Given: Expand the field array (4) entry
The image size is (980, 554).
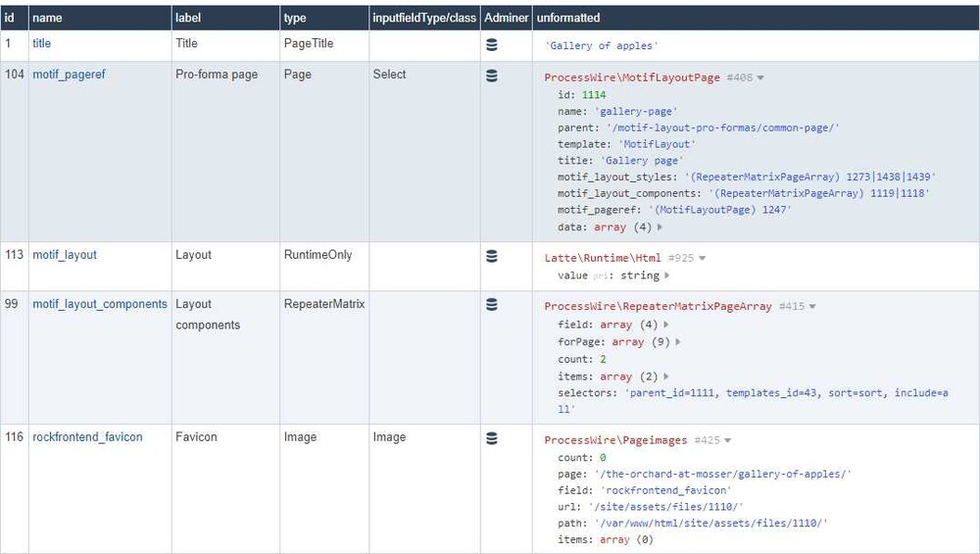Looking at the screenshot, I should pyautogui.click(x=666, y=325).
